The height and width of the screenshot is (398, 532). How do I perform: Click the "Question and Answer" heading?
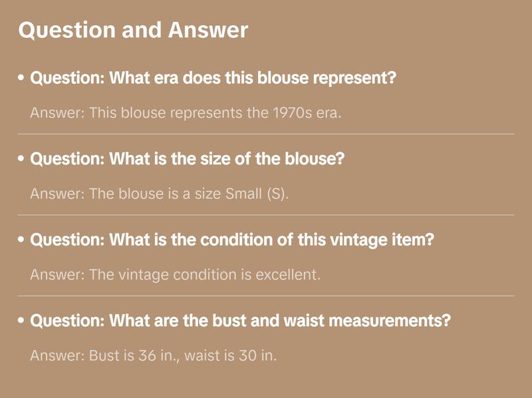tap(133, 31)
